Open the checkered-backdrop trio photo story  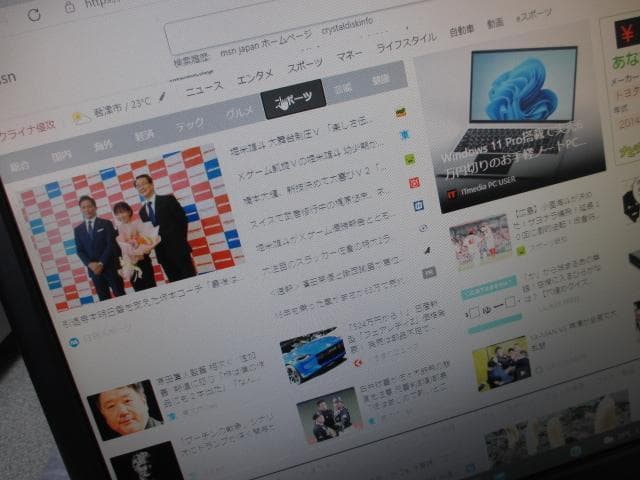point(131,227)
